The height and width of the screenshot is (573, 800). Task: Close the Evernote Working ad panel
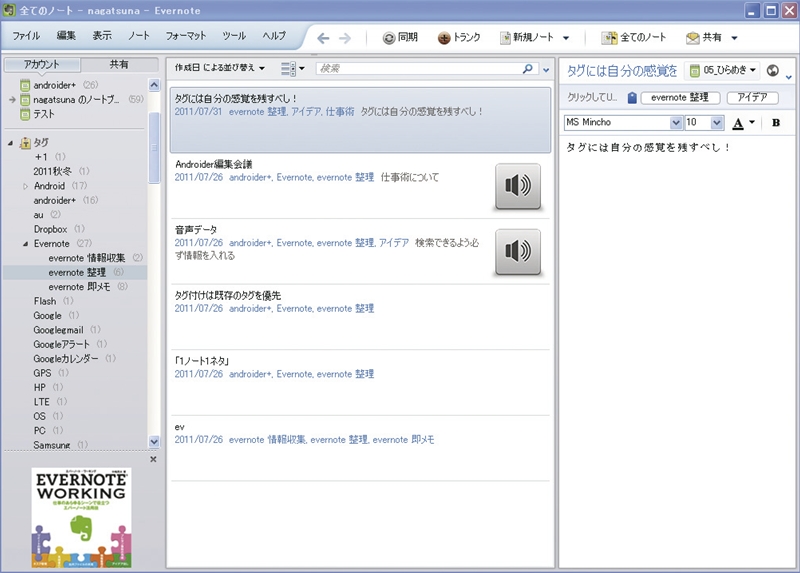coord(153,459)
